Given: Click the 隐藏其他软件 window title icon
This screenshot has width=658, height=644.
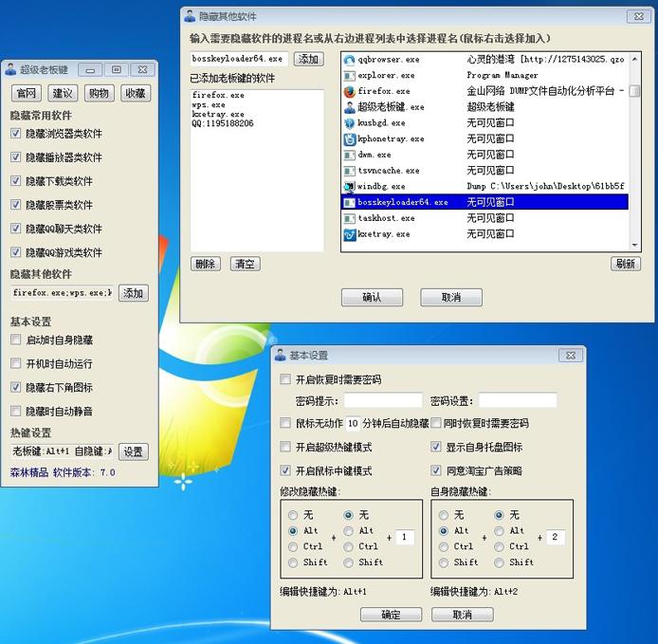Looking at the screenshot, I should (190, 16).
